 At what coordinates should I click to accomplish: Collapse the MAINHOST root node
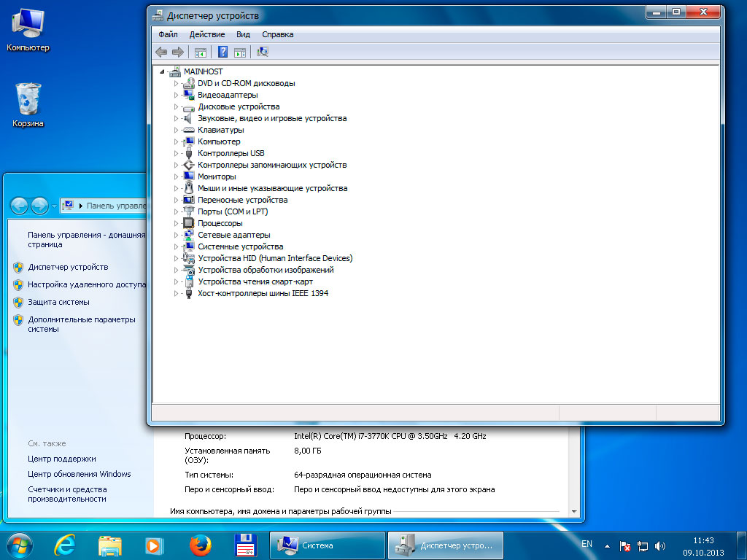163,71
